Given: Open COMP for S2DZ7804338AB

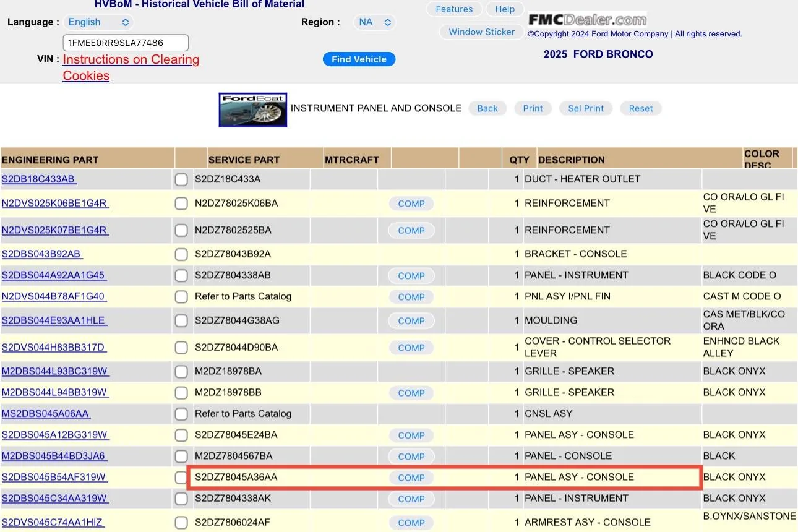Looking at the screenshot, I should click(411, 276).
